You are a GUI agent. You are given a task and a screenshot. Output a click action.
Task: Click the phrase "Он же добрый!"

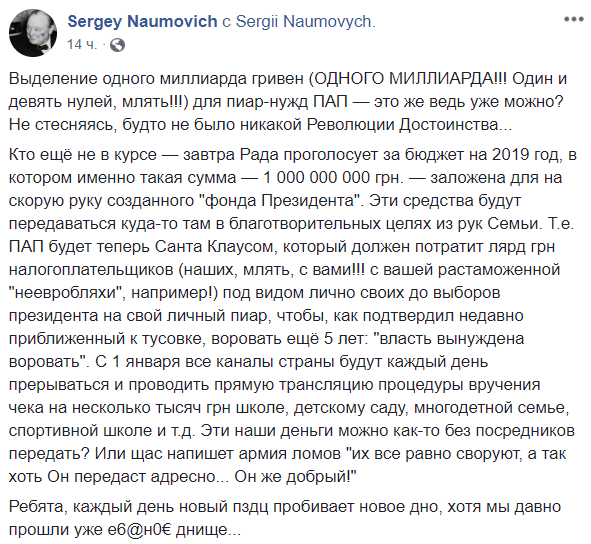coord(296,477)
